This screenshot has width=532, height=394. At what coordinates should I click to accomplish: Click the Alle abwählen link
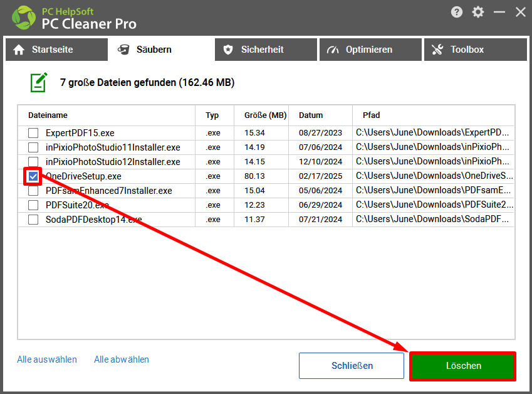[x=122, y=359]
